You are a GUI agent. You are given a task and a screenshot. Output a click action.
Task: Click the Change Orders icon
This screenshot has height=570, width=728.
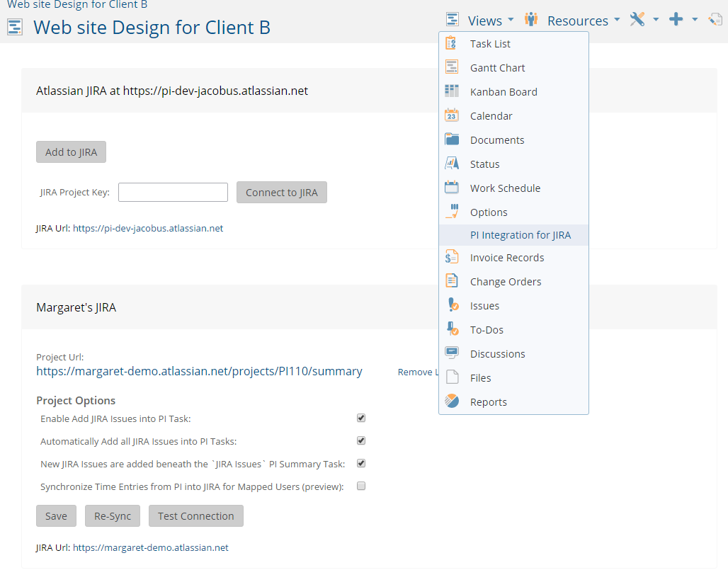tap(451, 281)
